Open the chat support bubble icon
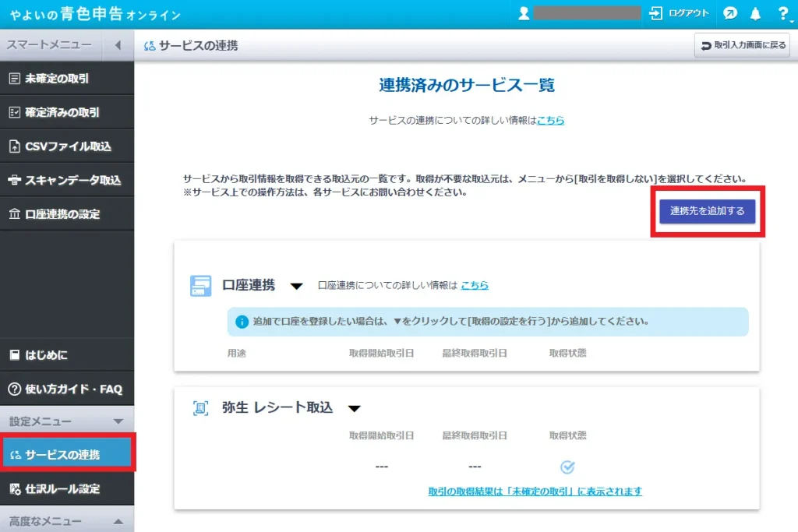798x532 pixels. (x=729, y=14)
